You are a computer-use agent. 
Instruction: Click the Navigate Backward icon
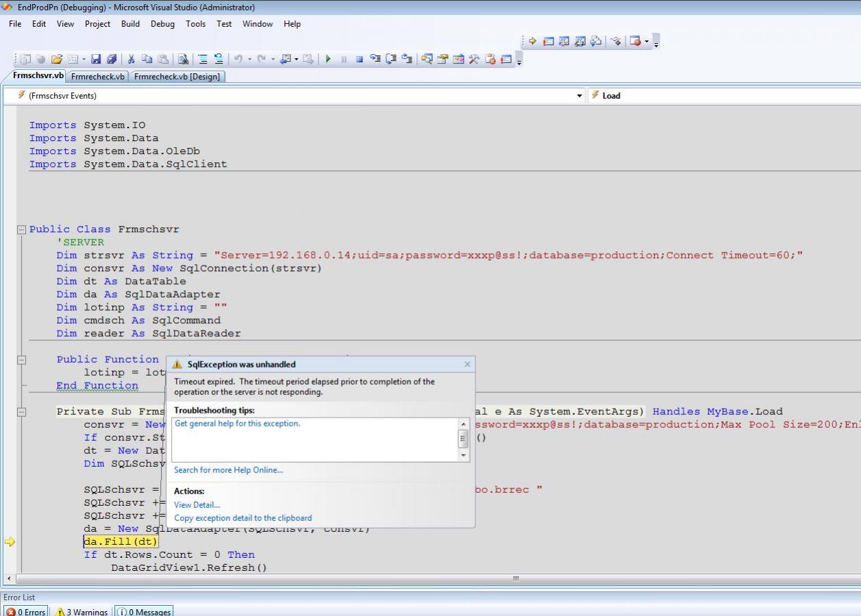(285, 59)
